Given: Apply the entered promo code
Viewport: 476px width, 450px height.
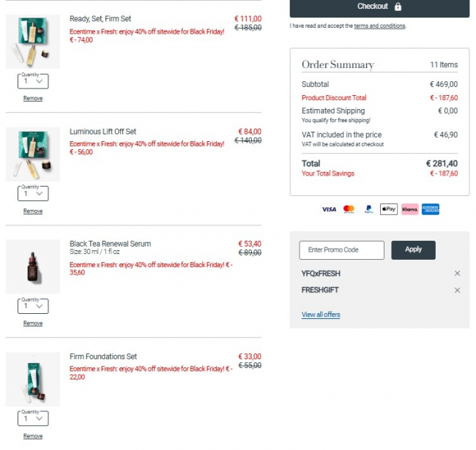Looking at the screenshot, I should click(413, 250).
